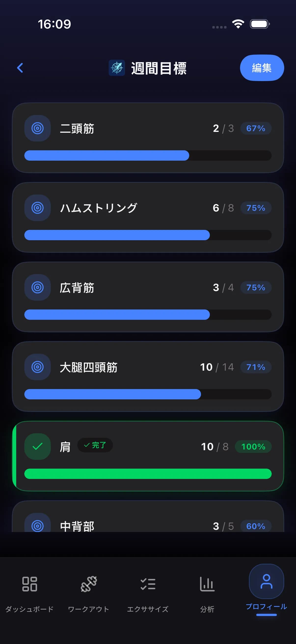Open the ダッシュボード tab
Image resolution: width=296 pixels, height=644 pixels.
(x=29, y=591)
